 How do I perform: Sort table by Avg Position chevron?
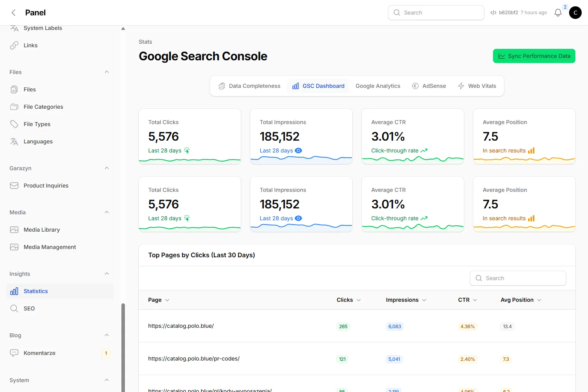(539, 300)
